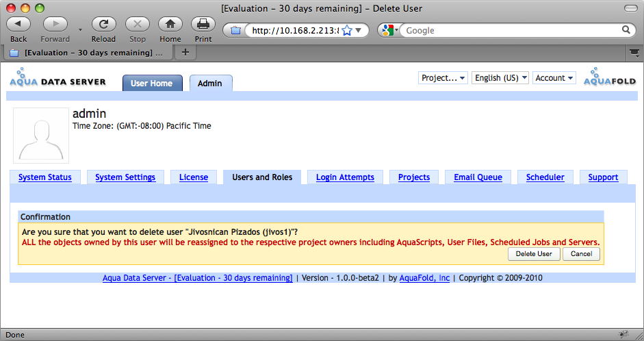Click the 'Are you sure' delete user question
Viewport: 644px width, 341px height.
pyautogui.click(x=159, y=231)
